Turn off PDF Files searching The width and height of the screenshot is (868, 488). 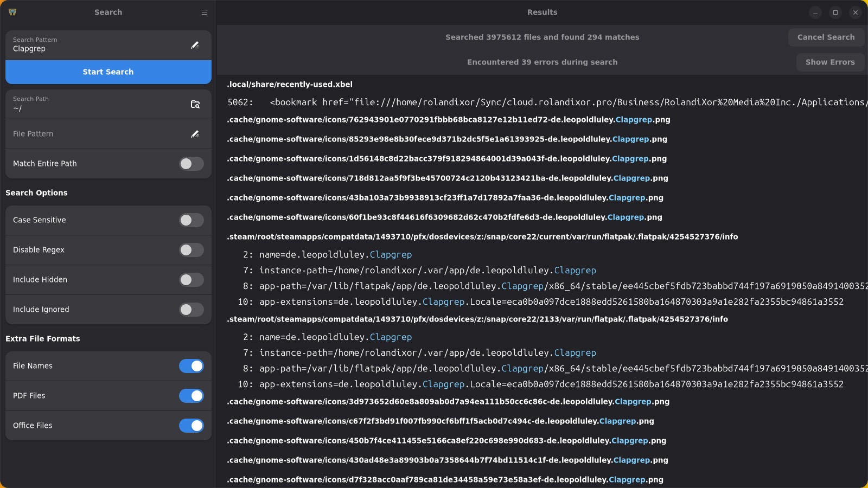point(191,396)
